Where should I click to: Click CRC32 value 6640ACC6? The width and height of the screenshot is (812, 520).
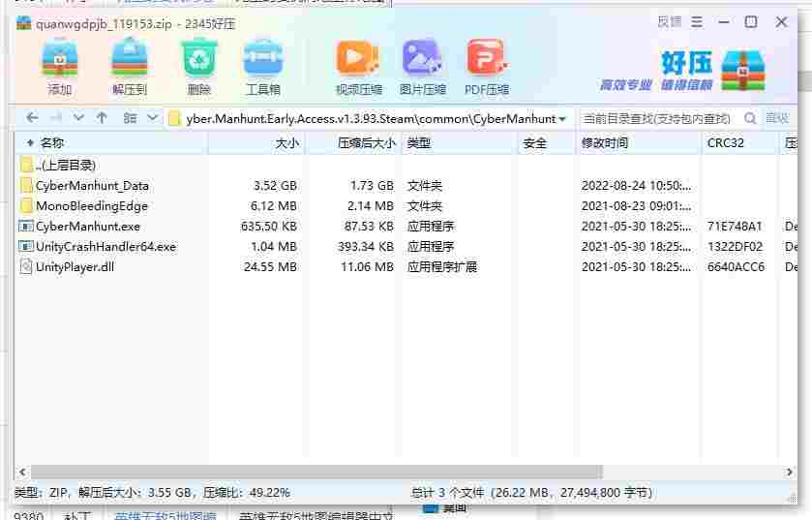(x=736, y=266)
